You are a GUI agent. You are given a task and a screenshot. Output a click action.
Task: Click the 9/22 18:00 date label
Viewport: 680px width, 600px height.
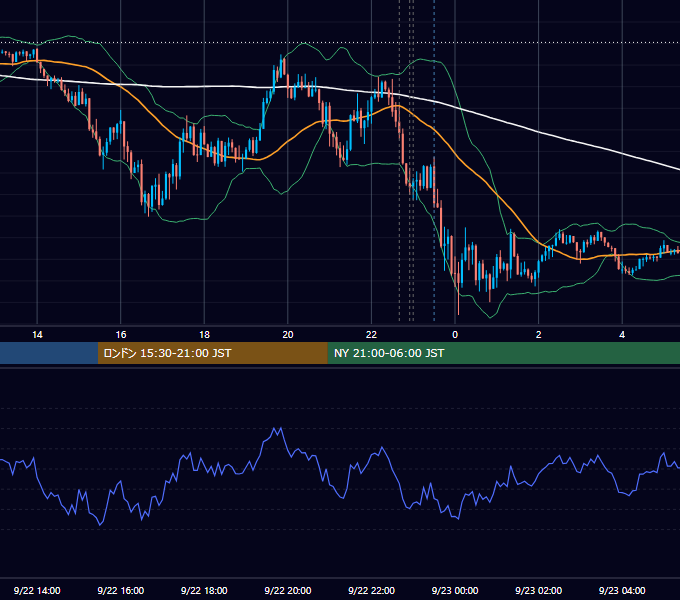(204, 590)
